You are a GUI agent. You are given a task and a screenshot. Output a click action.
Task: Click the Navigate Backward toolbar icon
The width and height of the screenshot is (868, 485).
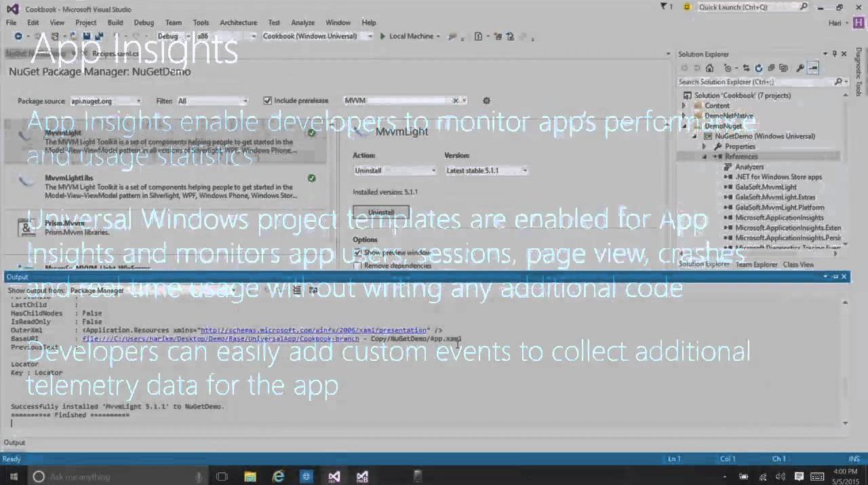coord(18,36)
